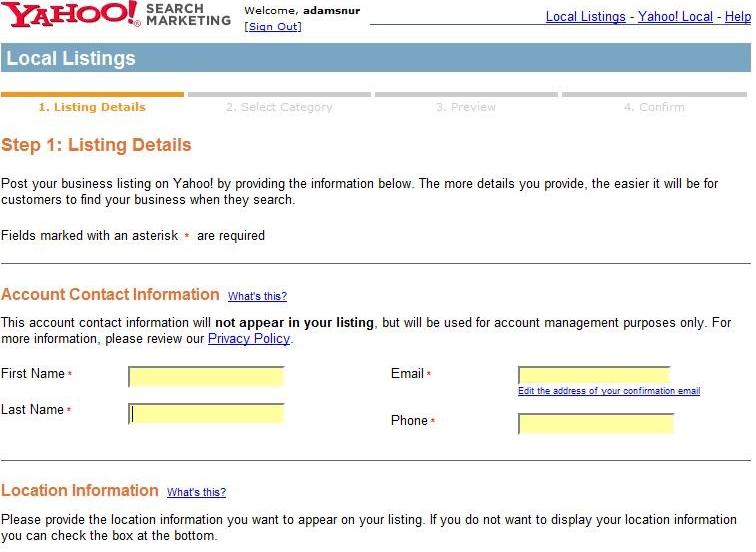756x552 pixels.
Task: Click the Email field label
Action: 407,374
